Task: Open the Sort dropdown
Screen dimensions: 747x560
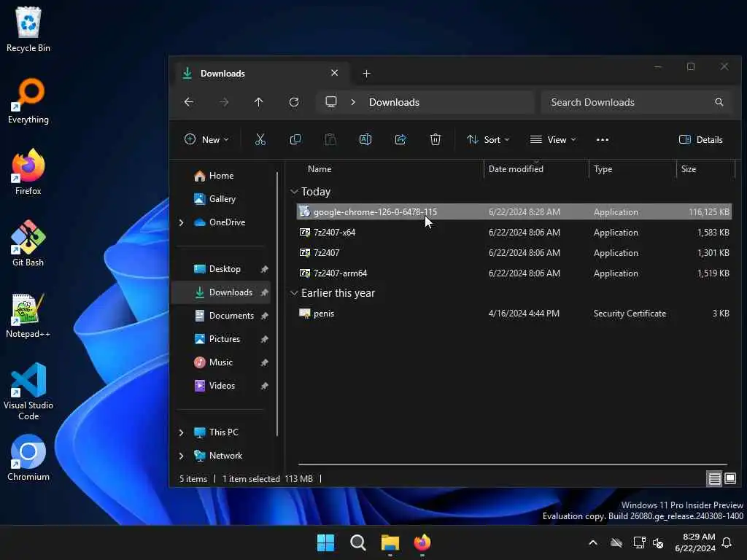Action: pos(488,139)
